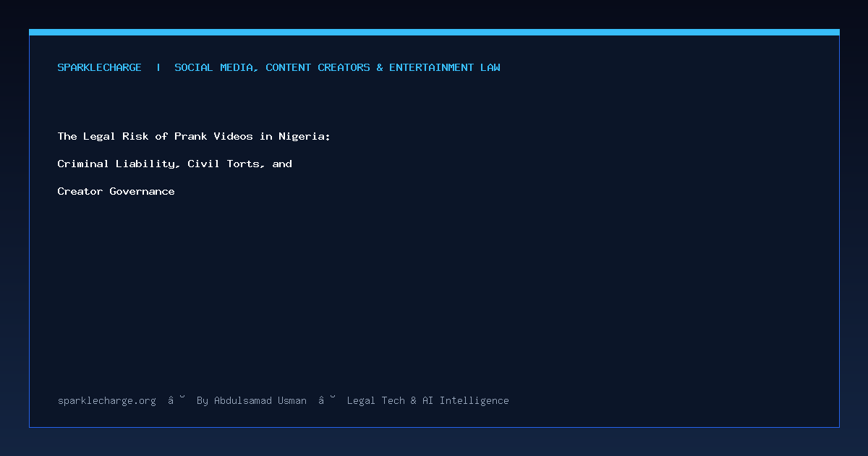Click the SPARKLECHARGE brand name
Image resolution: width=868 pixels, height=456 pixels.
pos(100,67)
